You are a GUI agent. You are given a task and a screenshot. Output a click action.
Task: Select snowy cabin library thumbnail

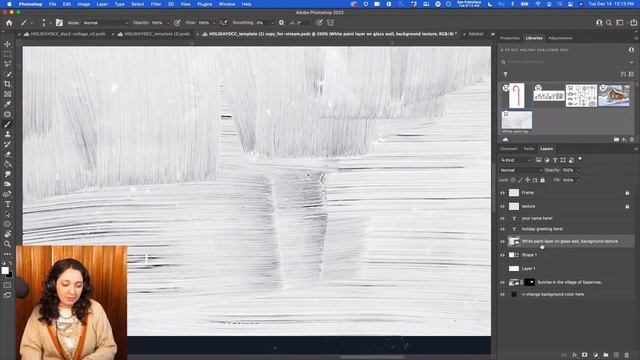tap(614, 96)
